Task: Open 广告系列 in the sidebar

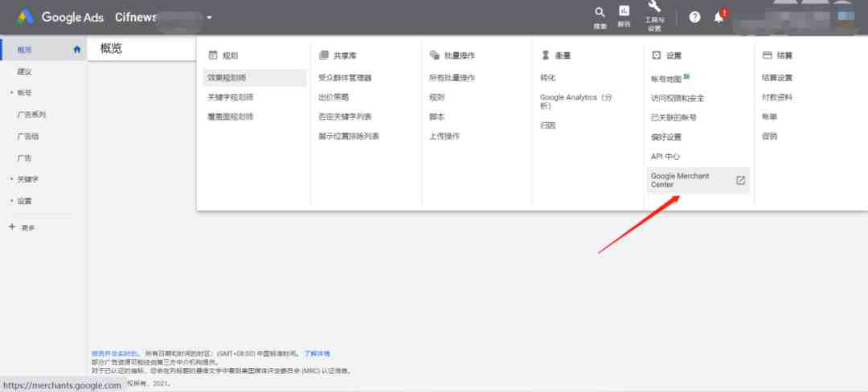Action: [x=31, y=115]
